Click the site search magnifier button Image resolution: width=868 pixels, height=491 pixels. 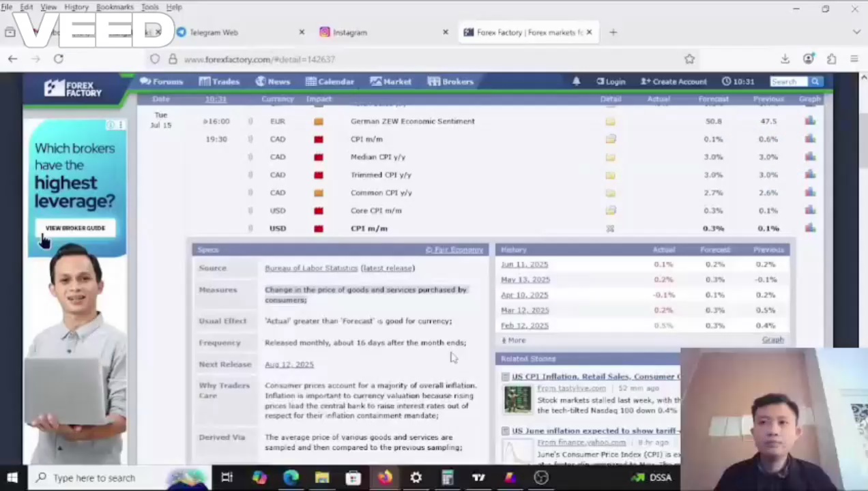pyautogui.click(x=815, y=82)
